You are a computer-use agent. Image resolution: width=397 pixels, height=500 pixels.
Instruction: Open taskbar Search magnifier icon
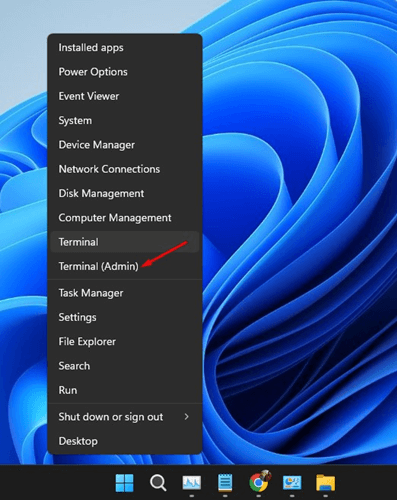(x=158, y=483)
